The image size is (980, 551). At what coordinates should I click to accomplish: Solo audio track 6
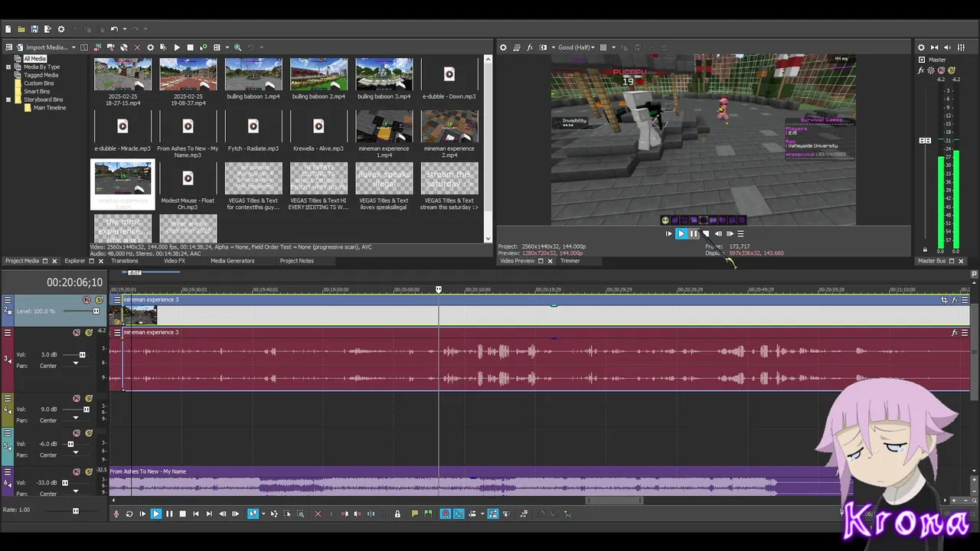(89, 472)
